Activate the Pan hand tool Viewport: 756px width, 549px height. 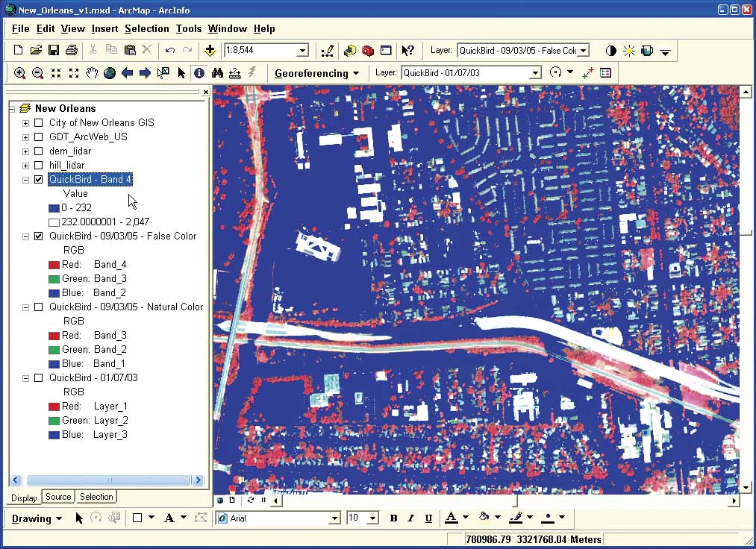click(92, 73)
